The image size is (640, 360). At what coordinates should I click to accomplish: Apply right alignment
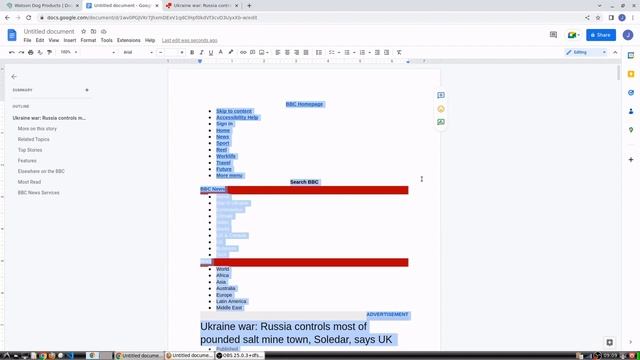[296, 52]
